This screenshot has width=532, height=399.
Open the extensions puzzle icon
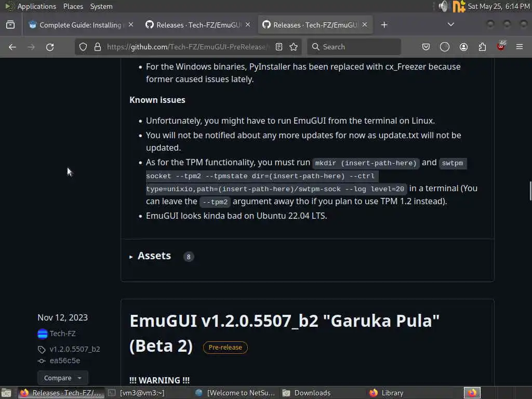[482, 47]
